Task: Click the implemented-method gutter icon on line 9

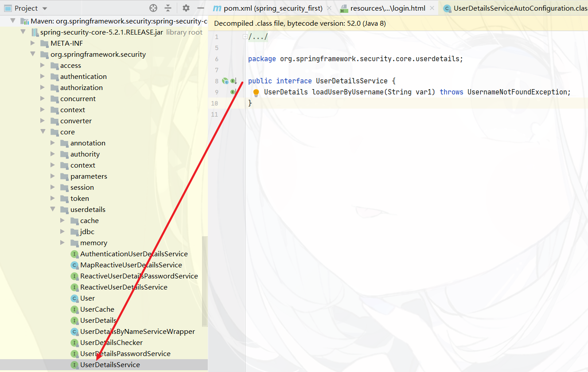Action: pyautogui.click(x=233, y=92)
